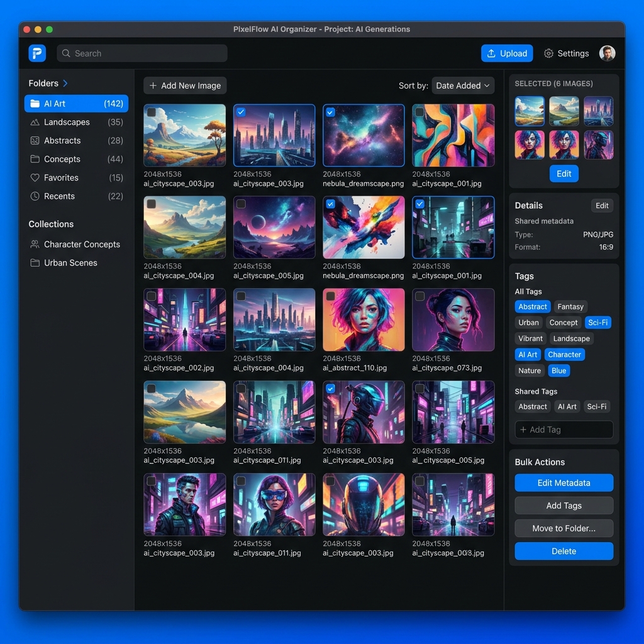Toggle the Vibrant tag chip
The width and height of the screenshot is (644, 644).
(530, 338)
